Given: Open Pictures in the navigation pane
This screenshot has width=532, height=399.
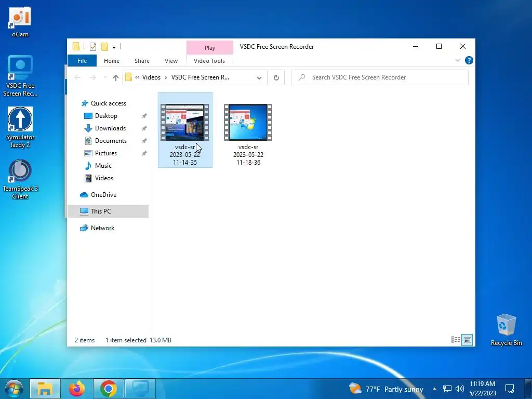Looking at the screenshot, I should [x=106, y=153].
